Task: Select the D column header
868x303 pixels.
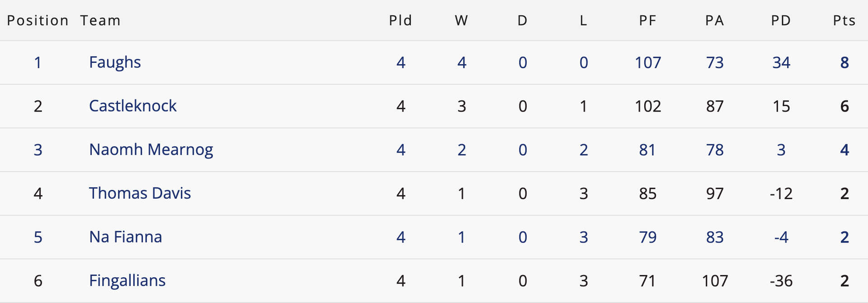Action: [523, 20]
